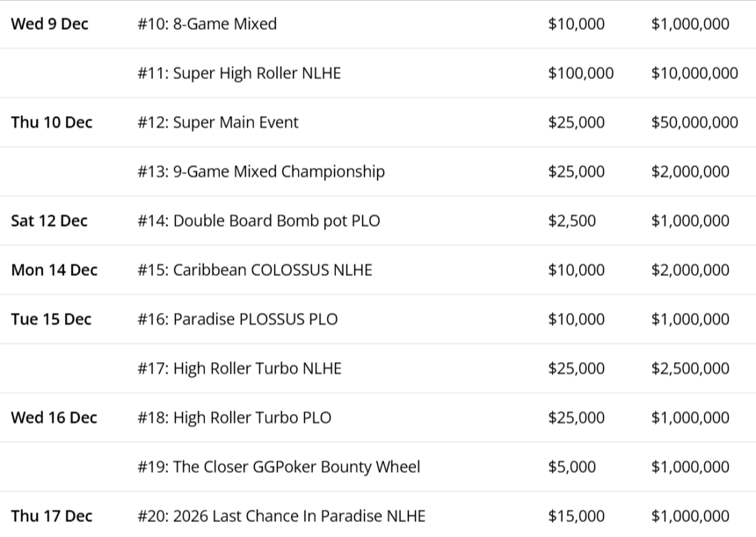Click #14: Double Board Bomb pot PLO

258,221
